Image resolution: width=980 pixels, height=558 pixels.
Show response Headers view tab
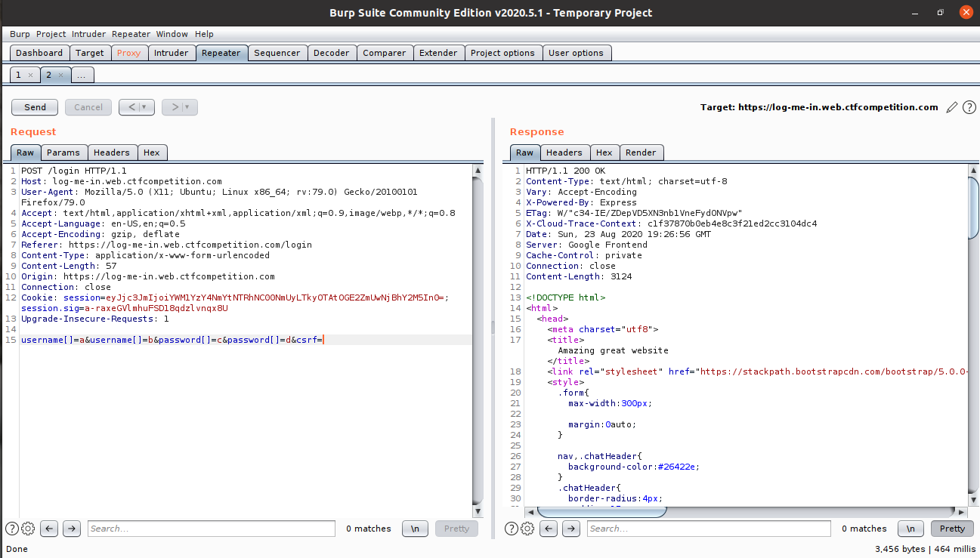click(564, 153)
